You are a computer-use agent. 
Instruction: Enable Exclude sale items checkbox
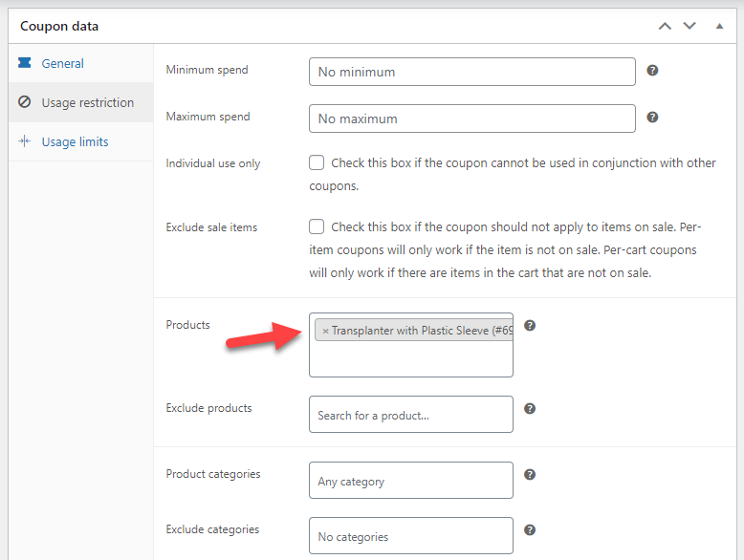317,226
